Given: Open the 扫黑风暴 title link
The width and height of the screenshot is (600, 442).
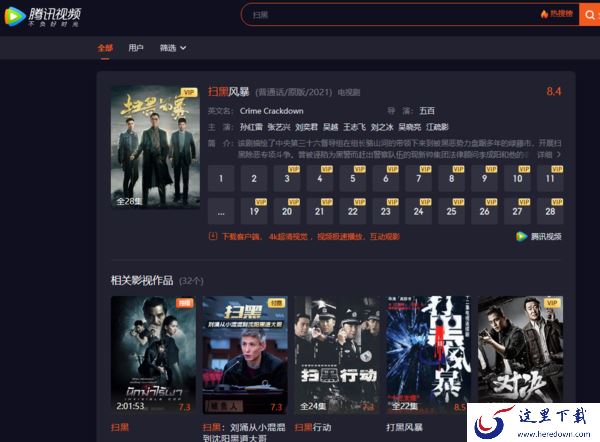Looking at the screenshot, I should click(228, 91).
